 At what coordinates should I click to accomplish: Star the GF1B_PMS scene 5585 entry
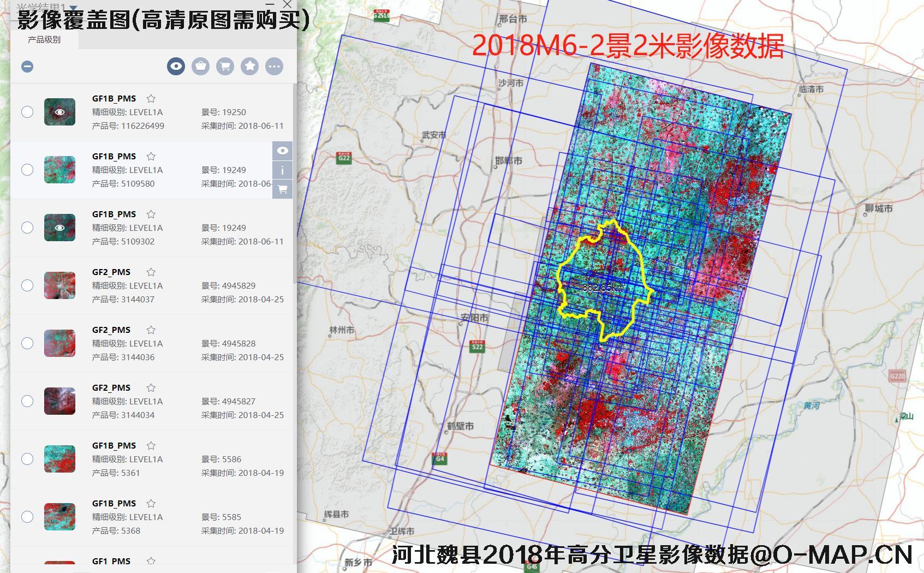[x=151, y=504]
